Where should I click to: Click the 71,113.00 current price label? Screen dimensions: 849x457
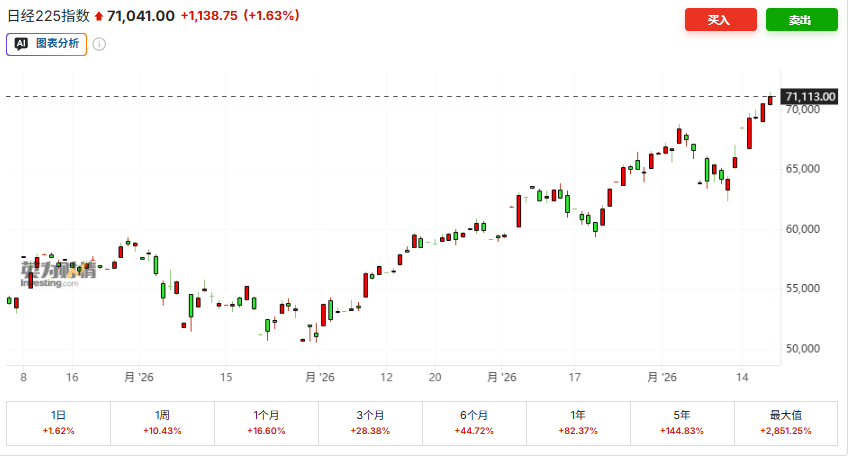pyautogui.click(x=810, y=96)
